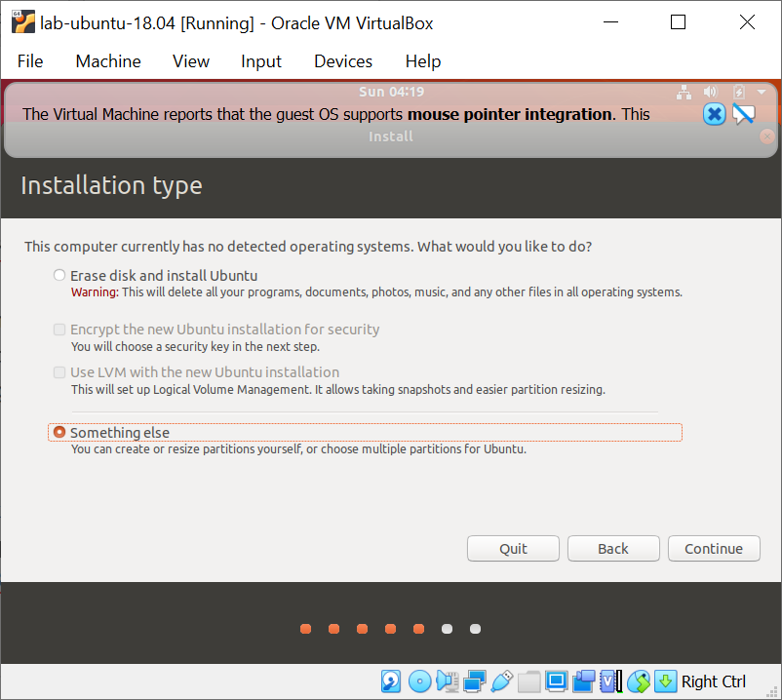The height and width of the screenshot is (700, 782).
Task: Click the Back button
Action: tap(613, 549)
